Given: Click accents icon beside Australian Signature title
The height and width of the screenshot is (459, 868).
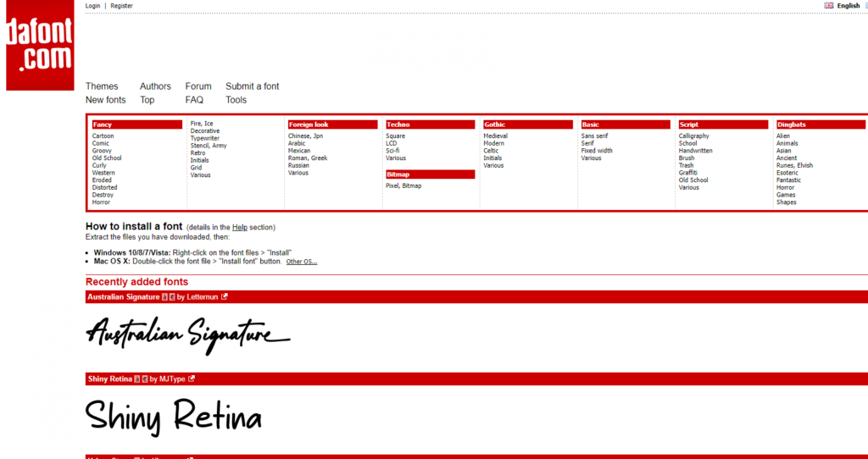Looking at the screenshot, I should pyautogui.click(x=164, y=297).
